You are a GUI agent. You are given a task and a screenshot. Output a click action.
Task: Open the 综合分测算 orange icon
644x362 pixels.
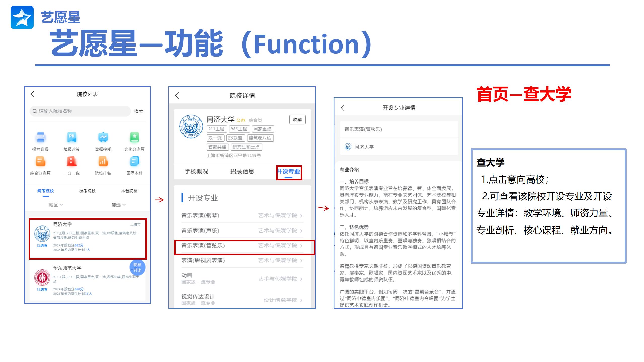pos(41,162)
